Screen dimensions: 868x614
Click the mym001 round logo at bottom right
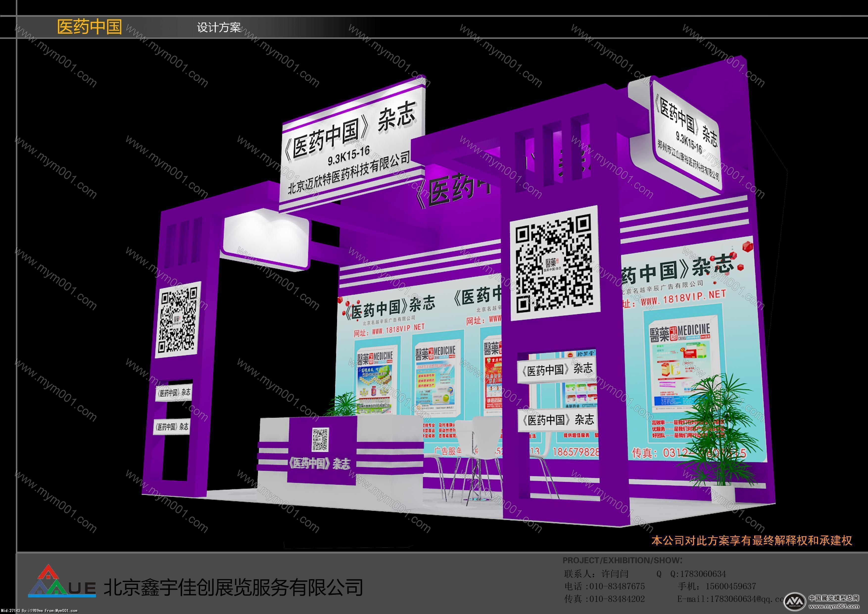(794, 601)
